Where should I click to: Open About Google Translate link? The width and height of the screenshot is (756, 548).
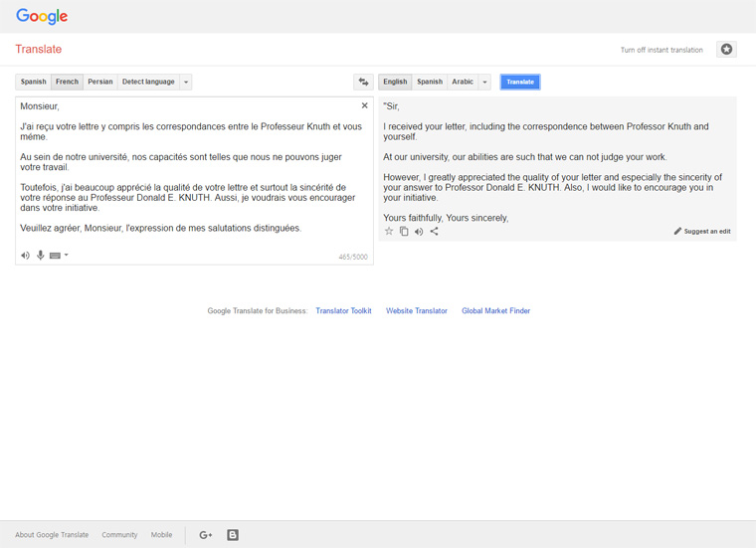(52, 535)
